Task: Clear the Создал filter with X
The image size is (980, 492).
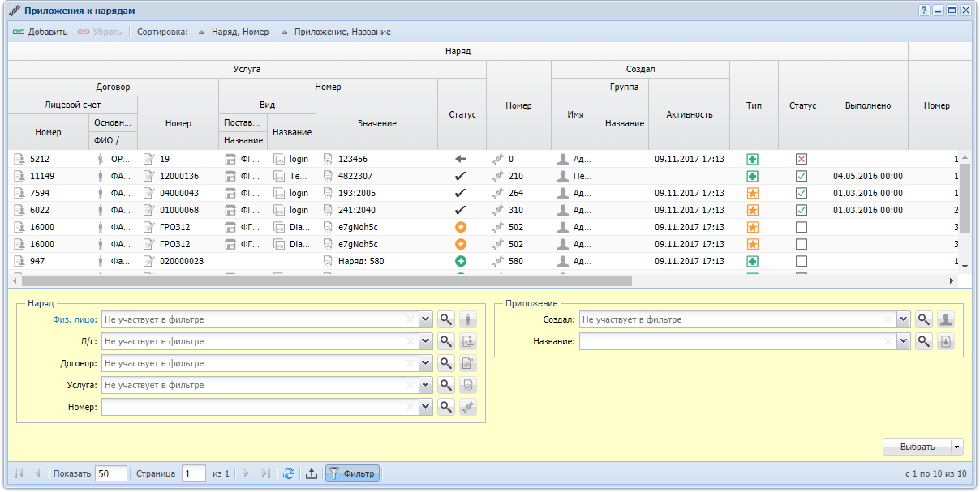Action: (889, 319)
